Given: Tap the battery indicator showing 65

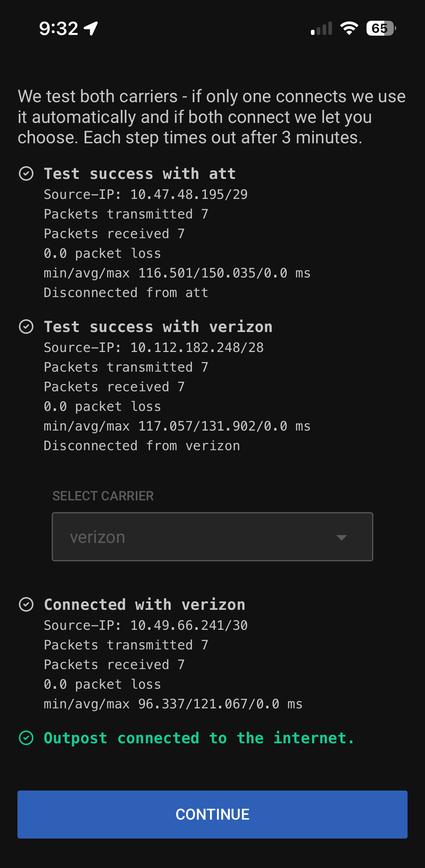Looking at the screenshot, I should tap(381, 28).
